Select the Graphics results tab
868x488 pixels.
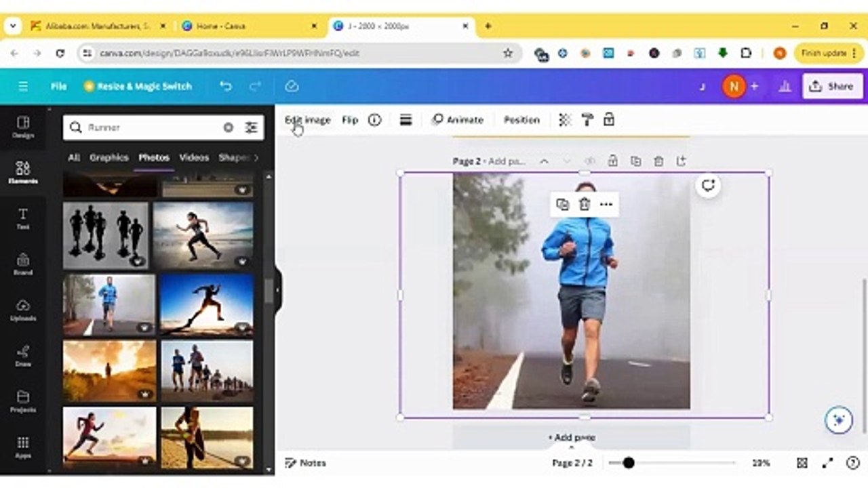[109, 157]
